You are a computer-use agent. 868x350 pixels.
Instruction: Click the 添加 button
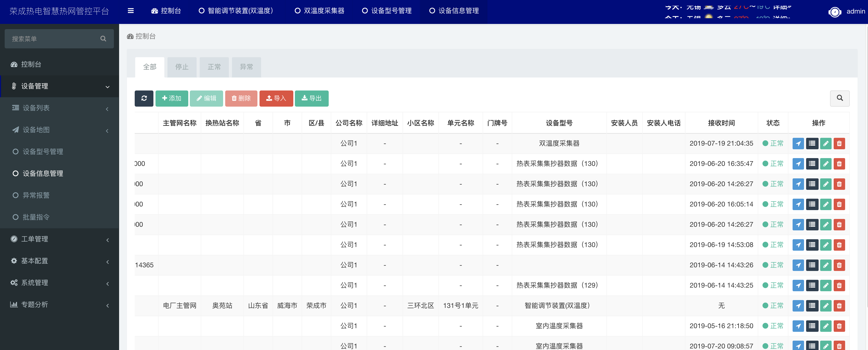[172, 98]
